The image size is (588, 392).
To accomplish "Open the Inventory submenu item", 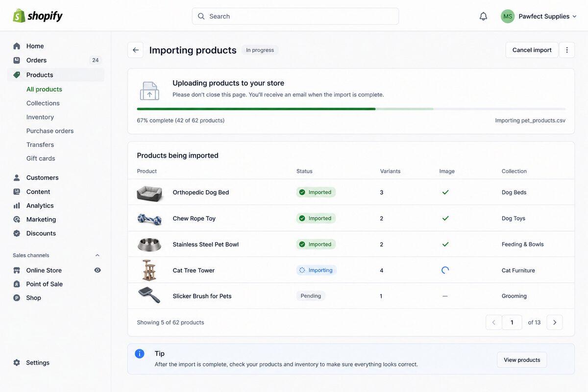I will (40, 117).
